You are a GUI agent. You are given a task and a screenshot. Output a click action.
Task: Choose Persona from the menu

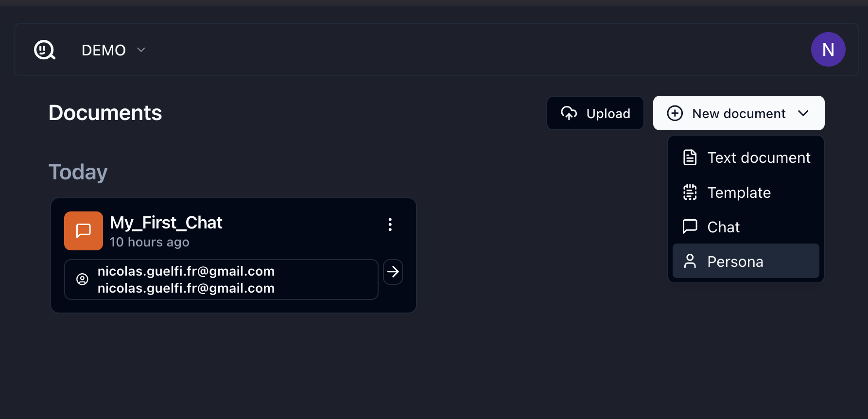pos(735,262)
